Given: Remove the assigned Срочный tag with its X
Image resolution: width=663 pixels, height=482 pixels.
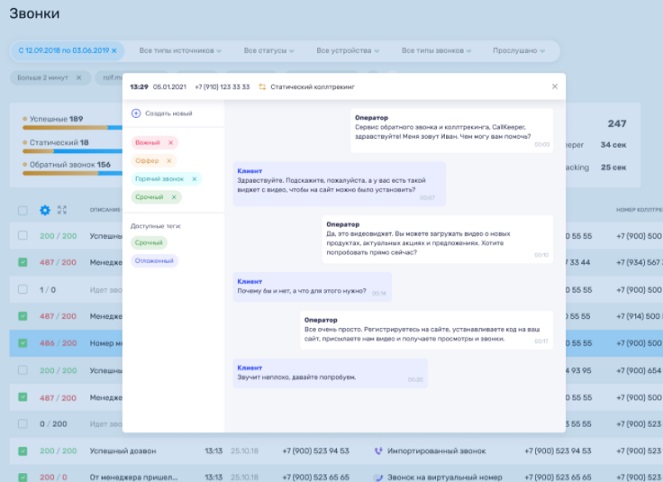Looking at the screenshot, I should [174, 197].
